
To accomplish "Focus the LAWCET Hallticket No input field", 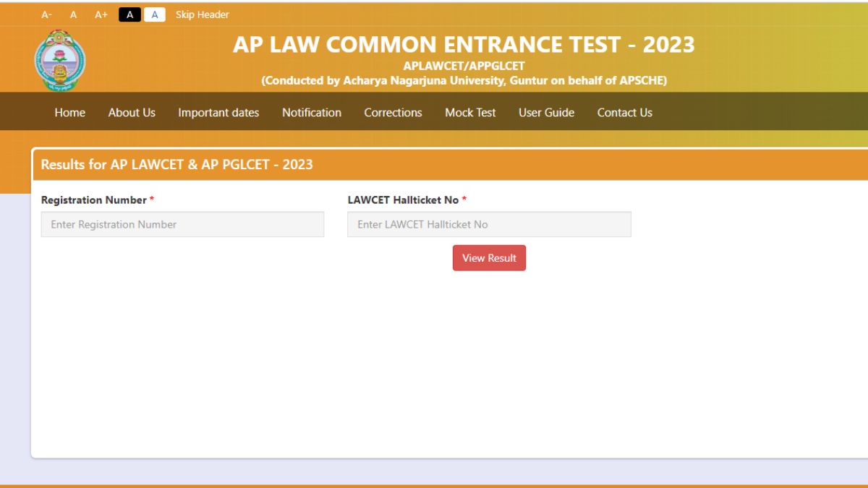I will tap(489, 224).
